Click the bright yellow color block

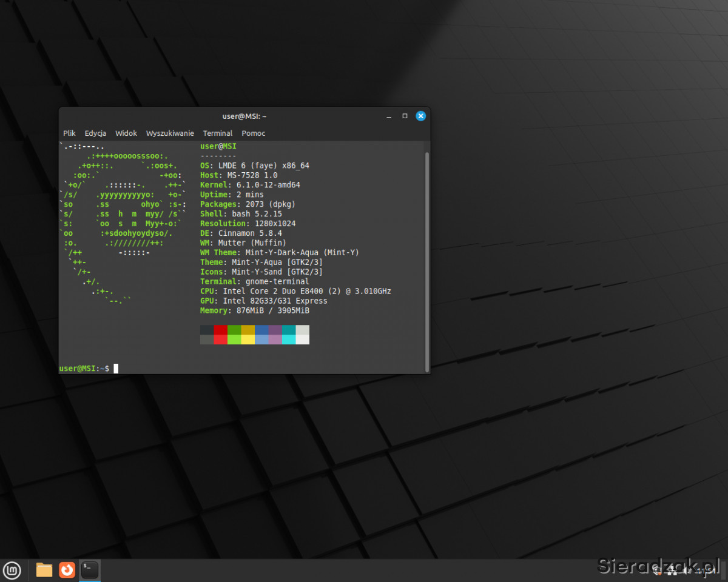click(248, 339)
